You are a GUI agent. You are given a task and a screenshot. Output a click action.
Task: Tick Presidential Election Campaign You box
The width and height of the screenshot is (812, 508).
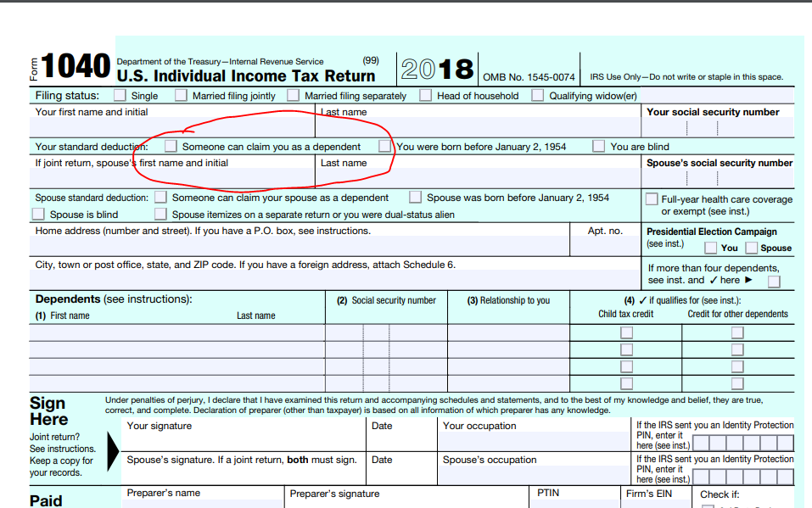711,248
